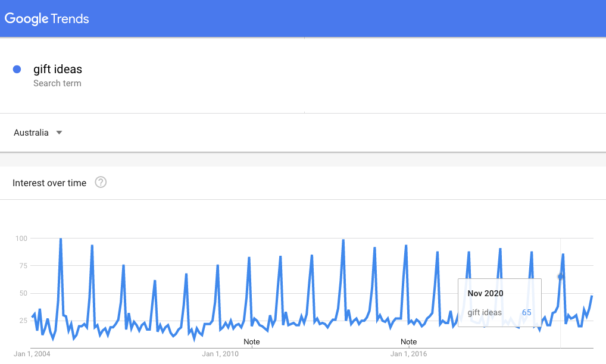This screenshot has height=364, width=606.
Task: Click the blue dot beside gift ideas
Action: [x=17, y=70]
